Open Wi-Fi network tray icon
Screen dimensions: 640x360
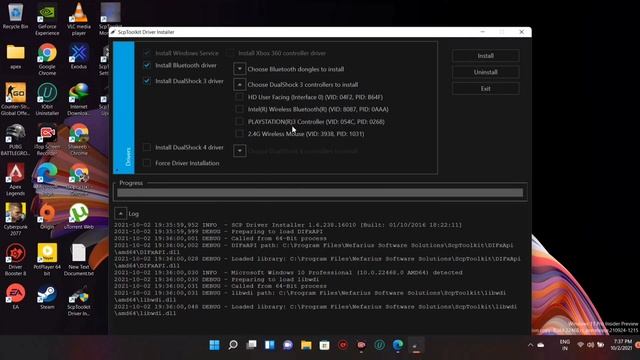580,345
